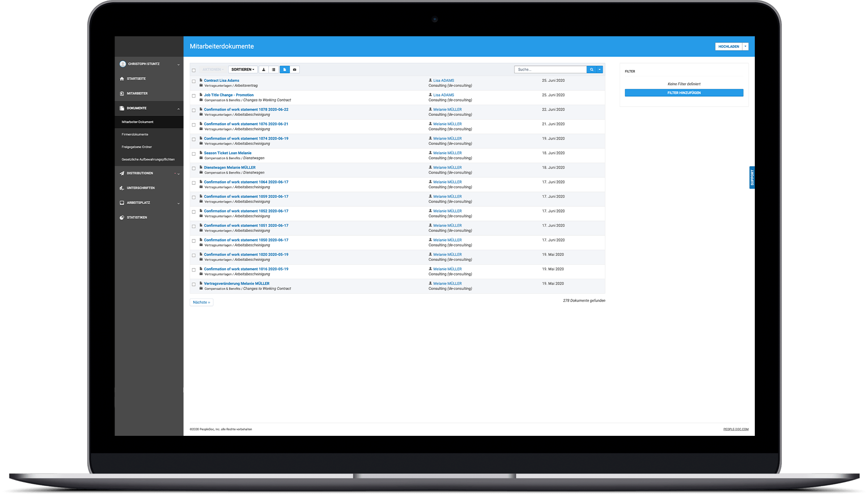The height and width of the screenshot is (494, 868).
Task: Open Freigegebene Ordner menu entry
Action: [x=137, y=147]
